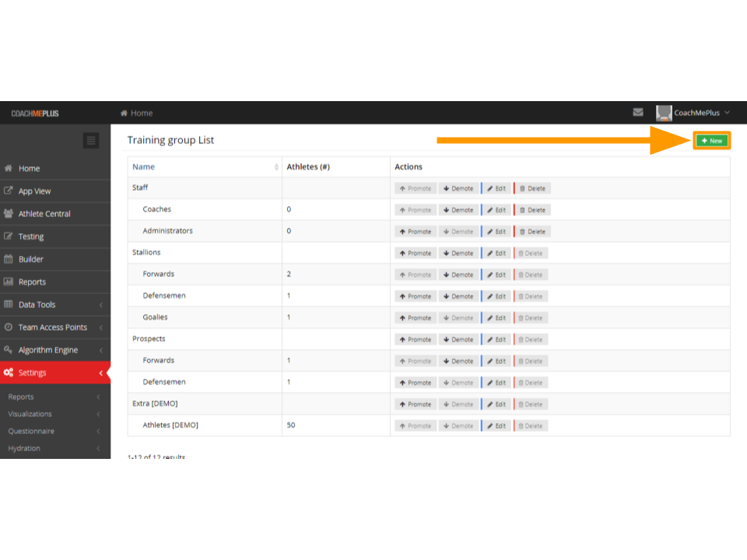Edit the Goalies group
The image size is (747, 560).
[x=496, y=318]
